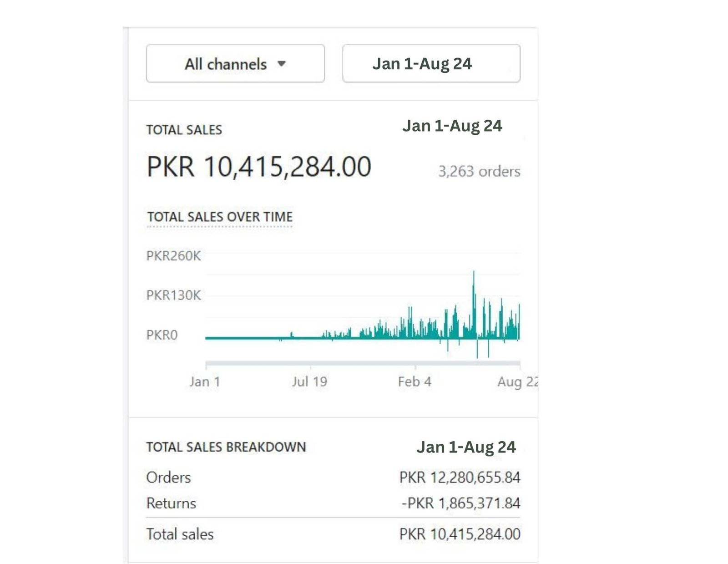Select the Jul 19 axis label
The height and width of the screenshot is (564, 728).
click(x=309, y=381)
